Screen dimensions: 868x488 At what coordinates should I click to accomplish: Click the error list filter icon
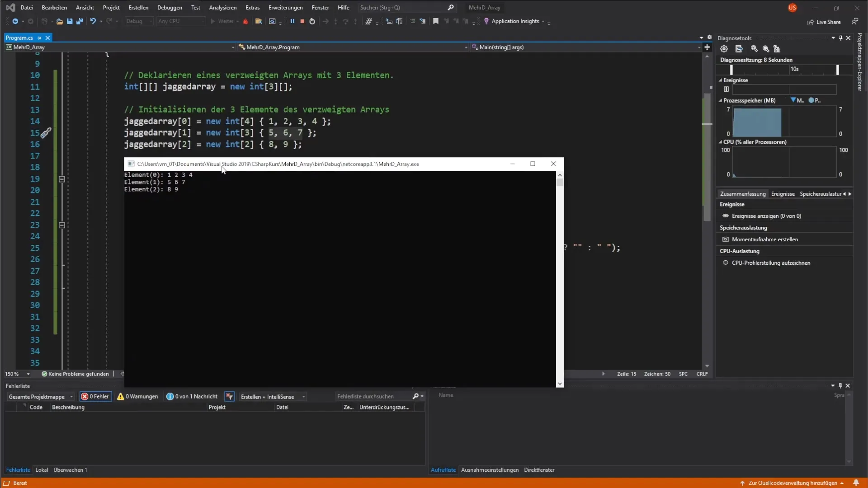[229, 396]
